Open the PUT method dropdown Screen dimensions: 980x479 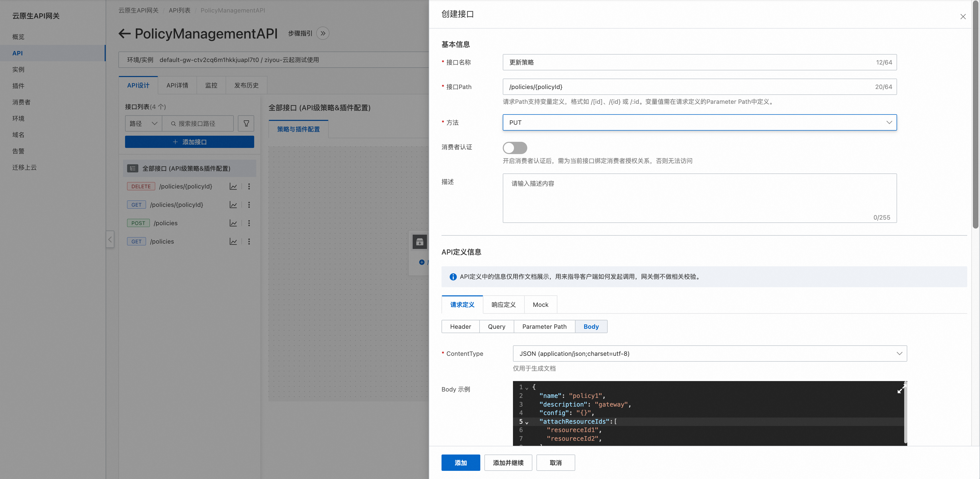coord(699,122)
